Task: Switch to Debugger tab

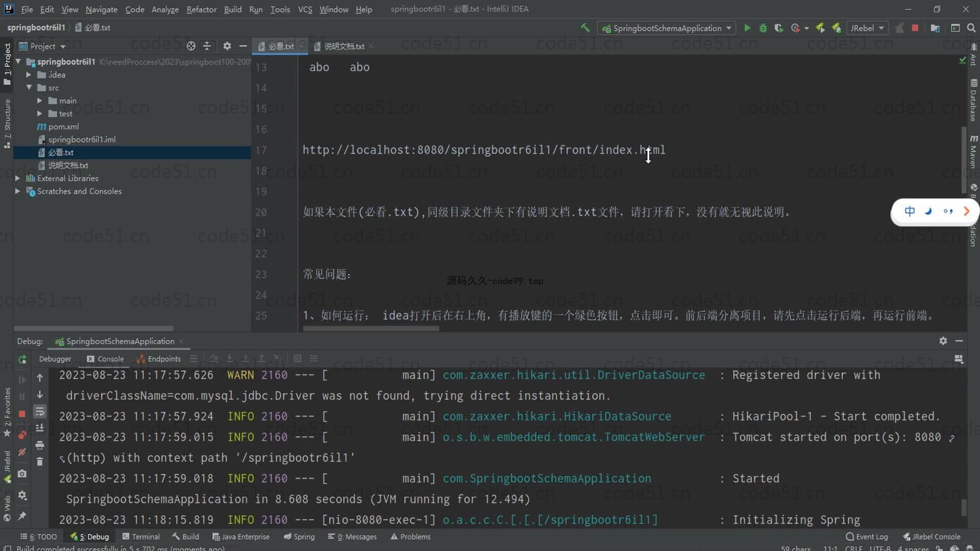Action: point(55,359)
